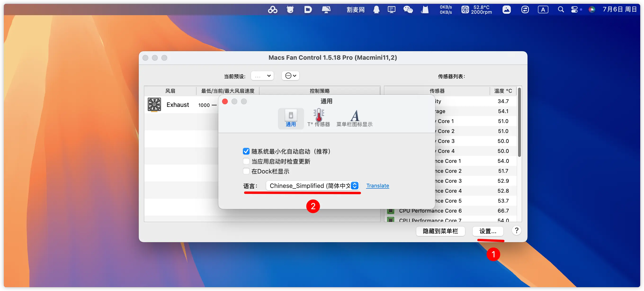Image resolution: width=644 pixels, height=291 pixels.
Task: Click the three-circles cloud menu bar icon
Action: point(273,10)
